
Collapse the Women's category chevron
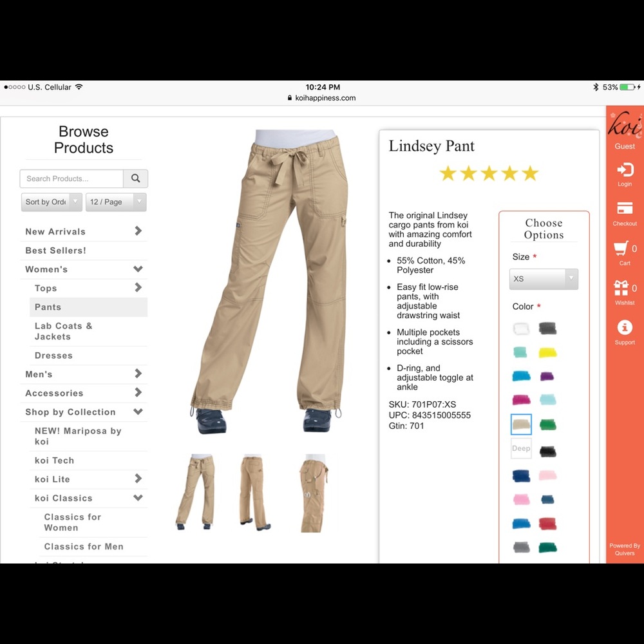[138, 269]
